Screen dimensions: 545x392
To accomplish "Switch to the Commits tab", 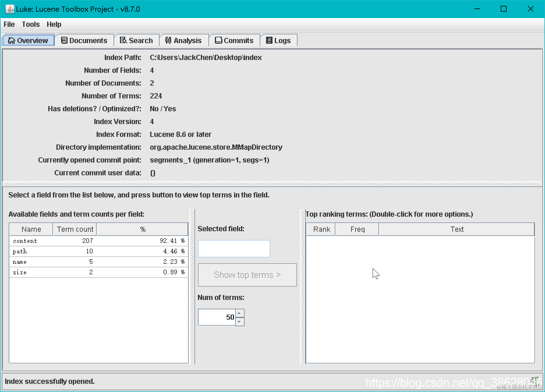I will 234,40.
